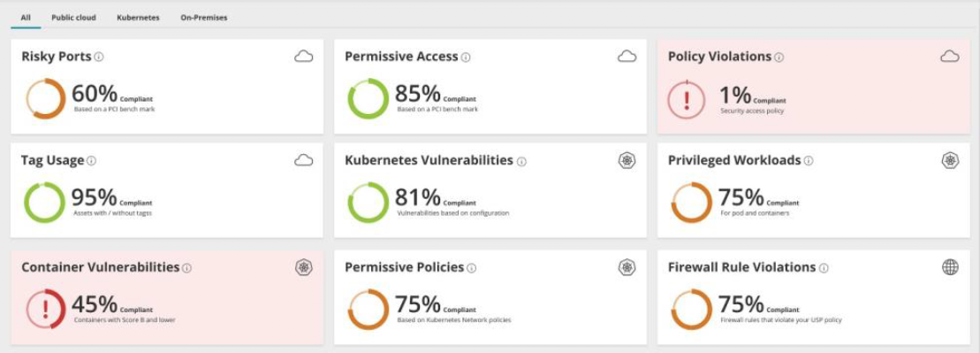This screenshot has width=980, height=353.
Task: Click the cloud icon on Risky Ports card
Action: click(x=304, y=57)
